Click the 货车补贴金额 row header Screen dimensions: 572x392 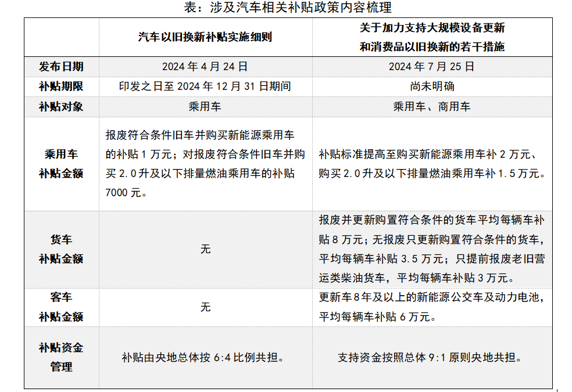coord(61,249)
